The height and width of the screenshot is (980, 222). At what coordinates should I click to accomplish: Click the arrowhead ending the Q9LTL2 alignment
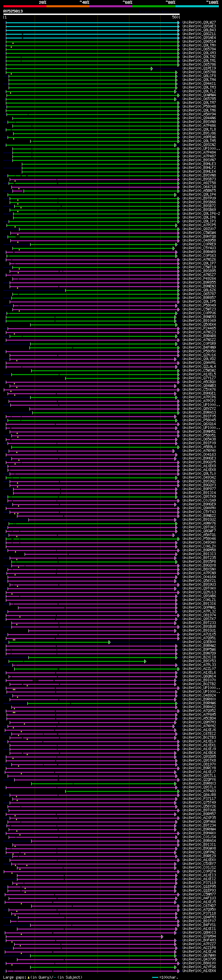175,92
